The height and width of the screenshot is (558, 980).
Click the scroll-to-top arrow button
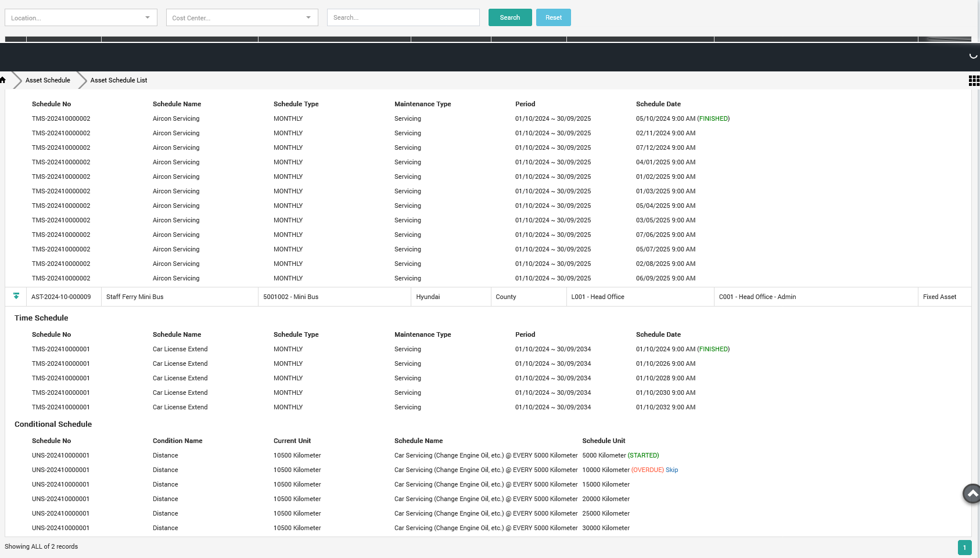click(x=971, y=494)
